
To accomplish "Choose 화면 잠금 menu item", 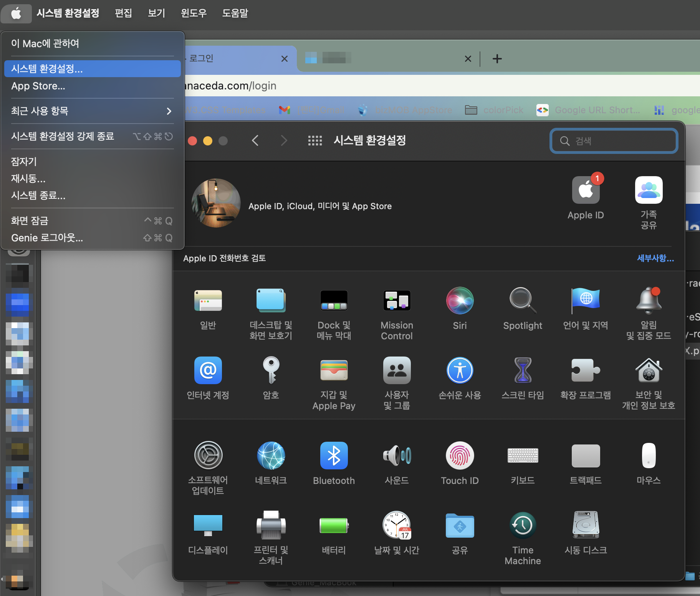I will click(x=93, y=221).
